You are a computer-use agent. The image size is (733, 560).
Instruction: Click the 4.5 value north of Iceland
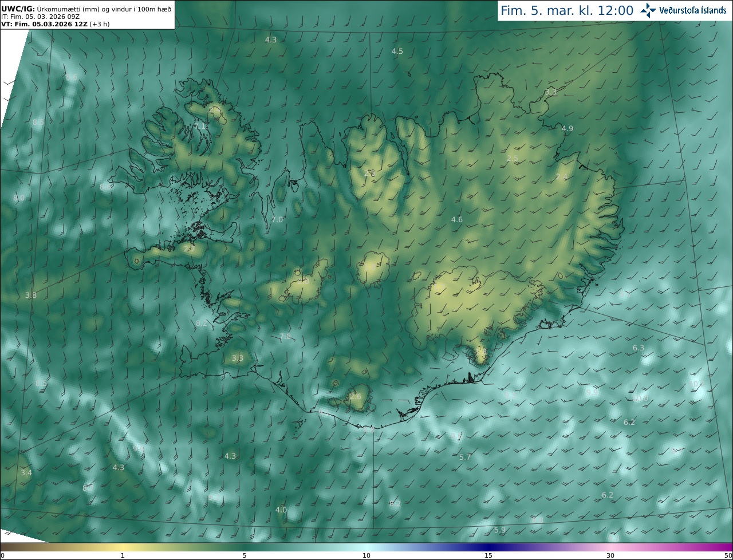coord(397,52)
